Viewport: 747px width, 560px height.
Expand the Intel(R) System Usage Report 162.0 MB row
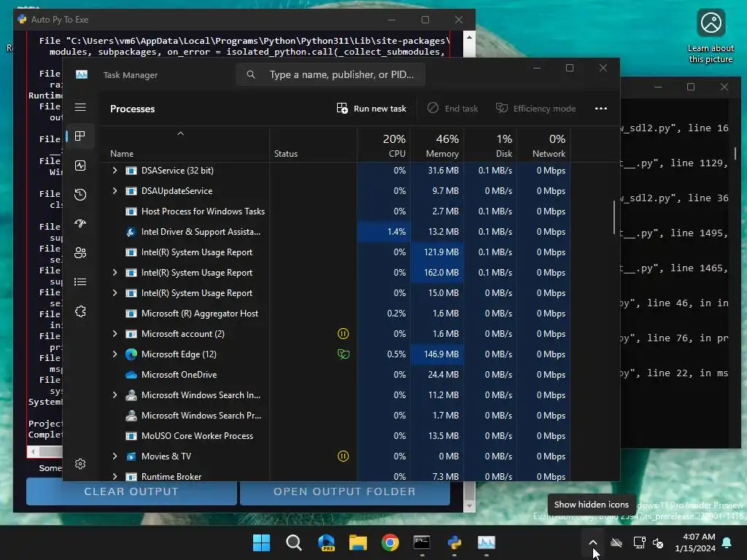(x=115, y=273)
